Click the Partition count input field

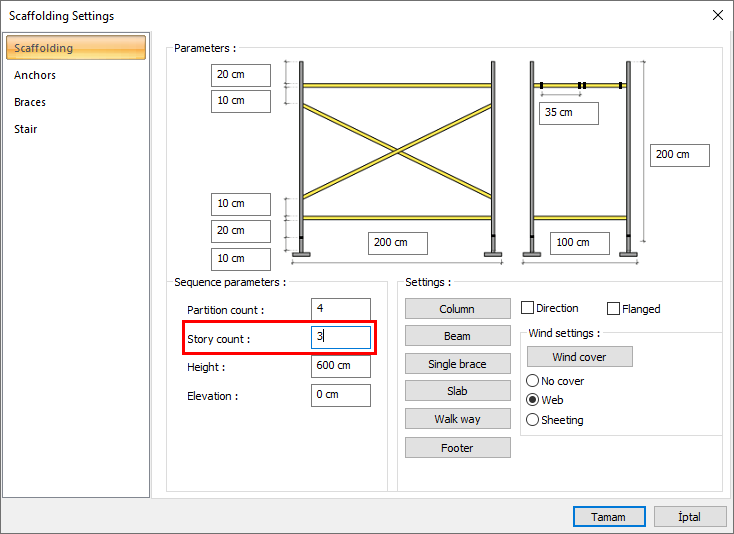[340, 310]
